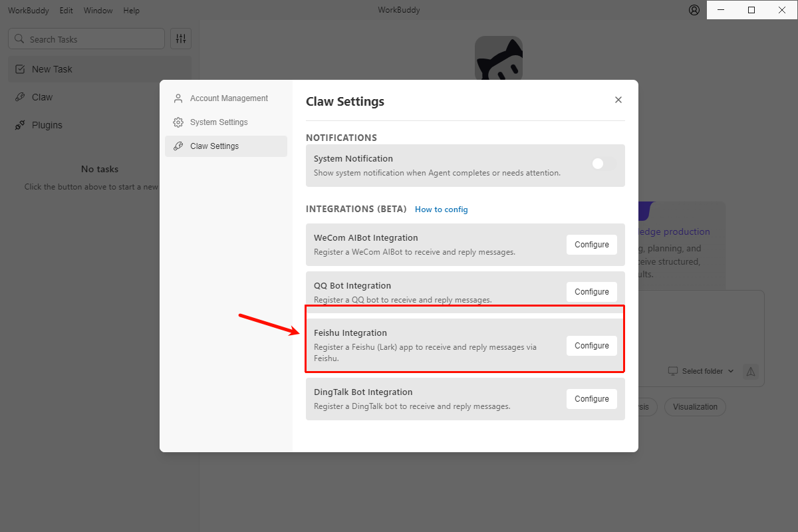Open the Window menu
The width and height of the screenshot is (798, 532).
98,11
